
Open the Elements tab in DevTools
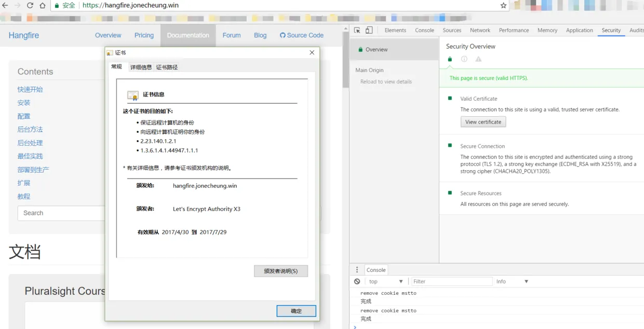point(395,30)
